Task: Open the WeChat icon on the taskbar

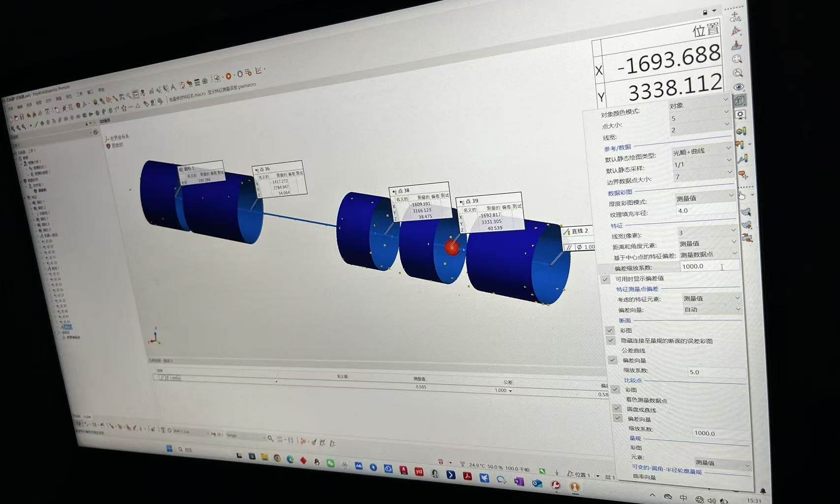Action: (330, 463)
